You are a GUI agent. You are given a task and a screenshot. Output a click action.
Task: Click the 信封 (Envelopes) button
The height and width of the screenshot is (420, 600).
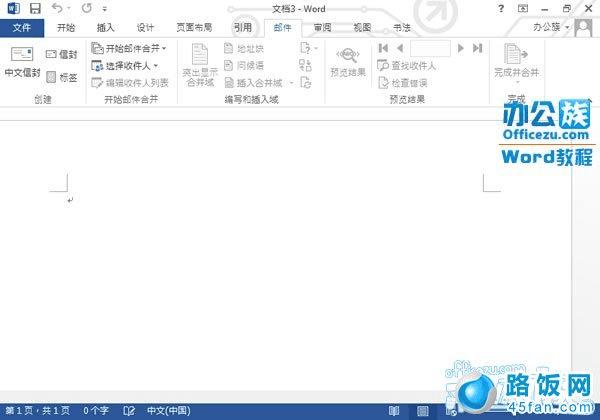pyautogui.click(x=62, y=54)
